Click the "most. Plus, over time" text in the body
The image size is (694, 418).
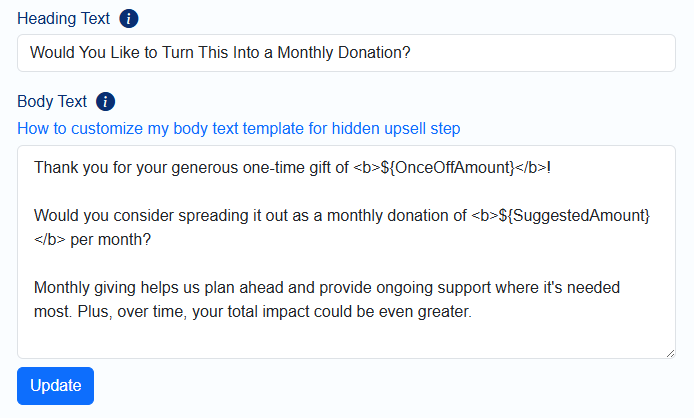[110, 312]
